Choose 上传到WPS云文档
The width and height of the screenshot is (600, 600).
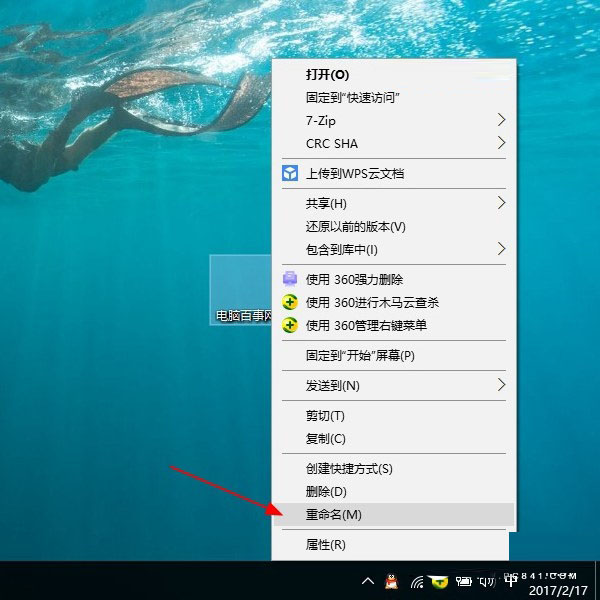pos(394,173)
